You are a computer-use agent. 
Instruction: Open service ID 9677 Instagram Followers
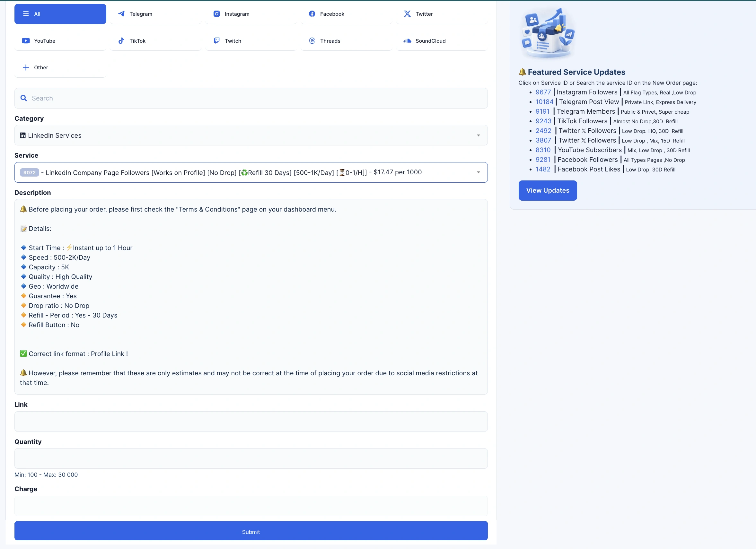[x=543, y=92]
